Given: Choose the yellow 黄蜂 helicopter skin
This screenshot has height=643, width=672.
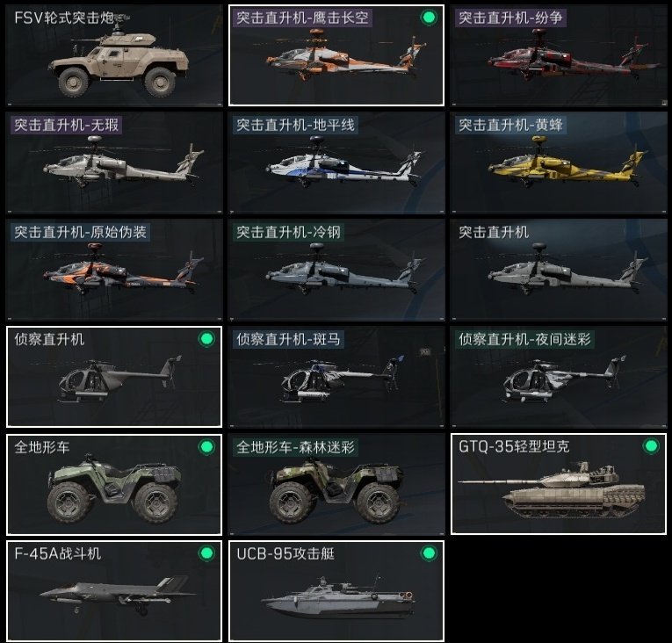Looking at the screenshot, I should tap(559, 163).
